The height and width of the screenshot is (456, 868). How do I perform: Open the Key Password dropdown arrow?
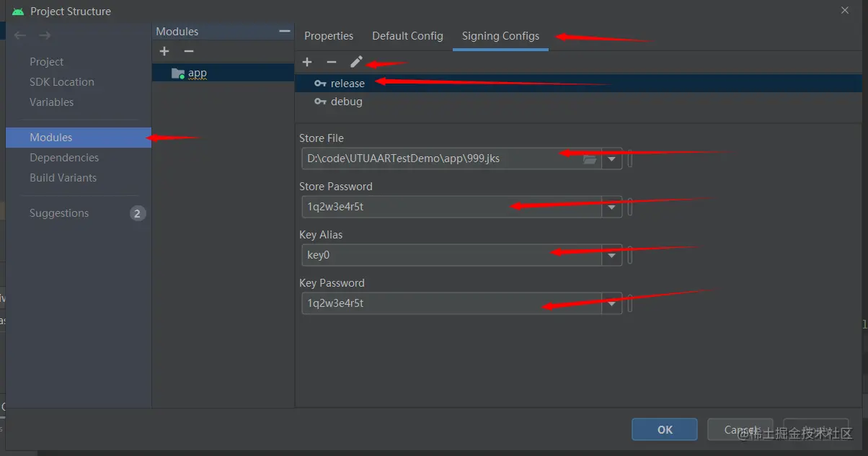tap(612, 304)
